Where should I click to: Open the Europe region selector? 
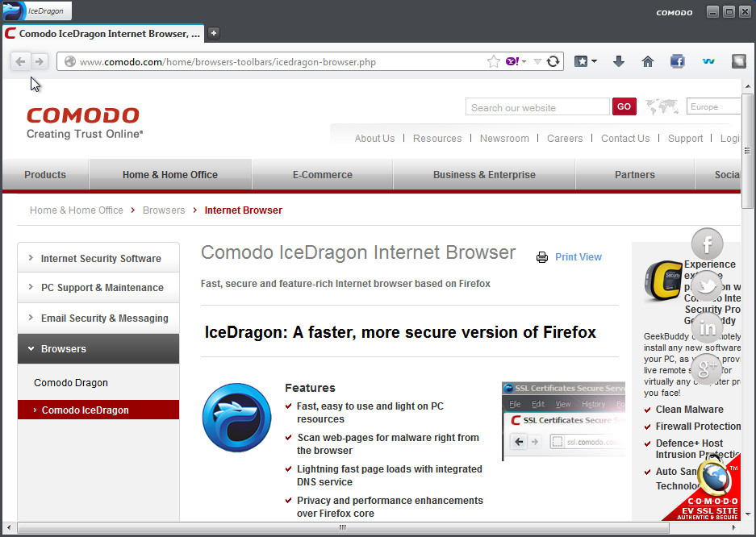[713, 106]
